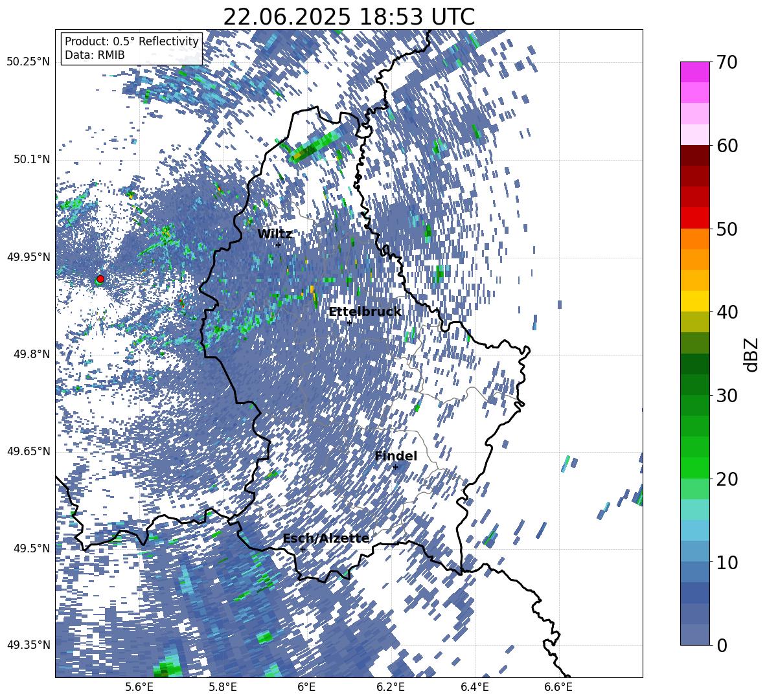Click the 6.6°E longitude label
Viewport: 767px width, 700px height.
[x=558, y=687]
